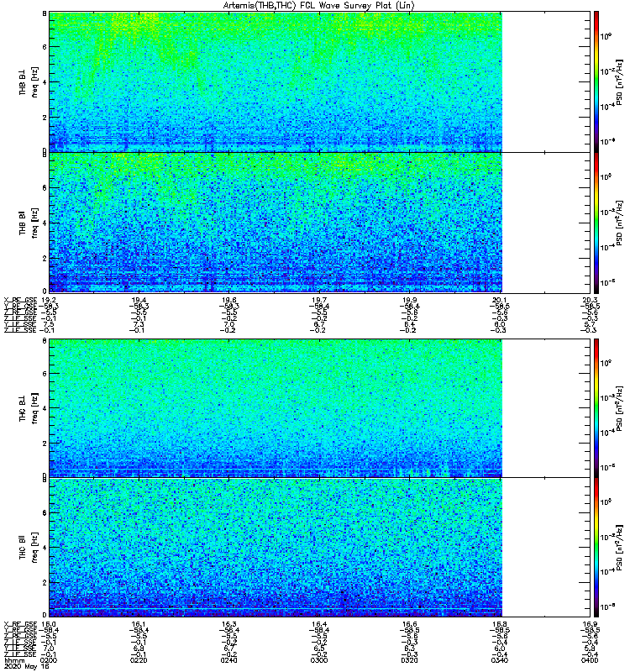The width and height of the screenshot is (630, 672).
Task: Select the THC B∥ spectrogram panel
Action: (x=320, y=548)
